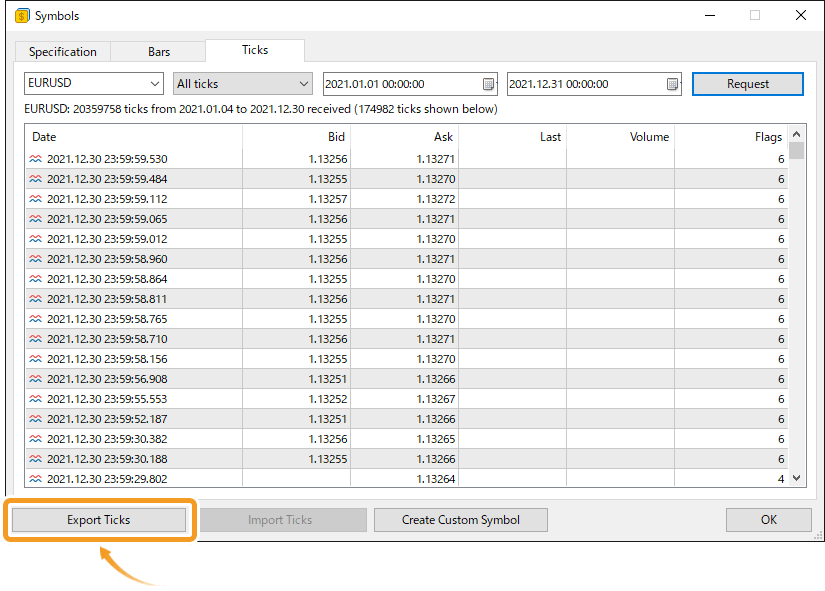Confirm with the OK button
Viewport: 825px width, 591px height.
coord(768,519)
